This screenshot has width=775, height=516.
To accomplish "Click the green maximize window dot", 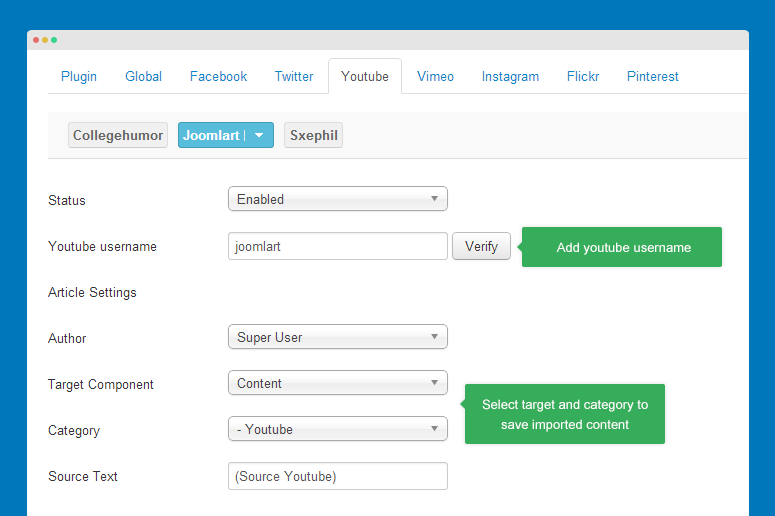I will click(x=54, y=40).
